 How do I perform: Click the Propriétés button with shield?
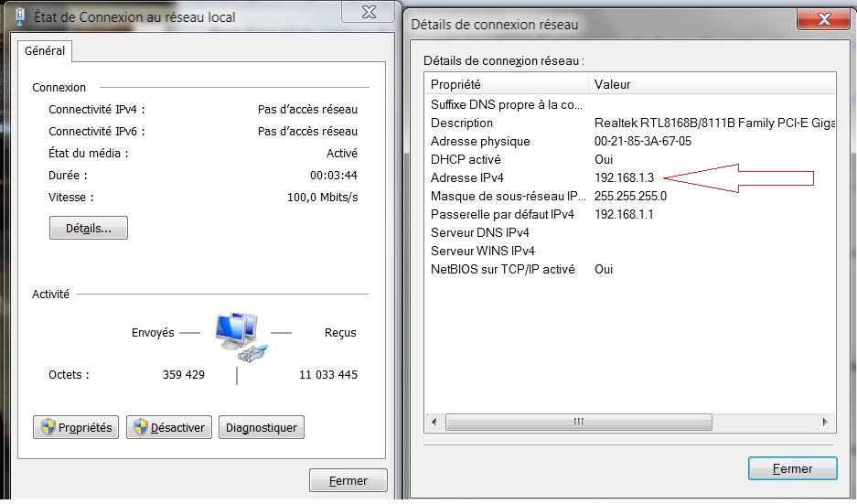click(76, 427)
